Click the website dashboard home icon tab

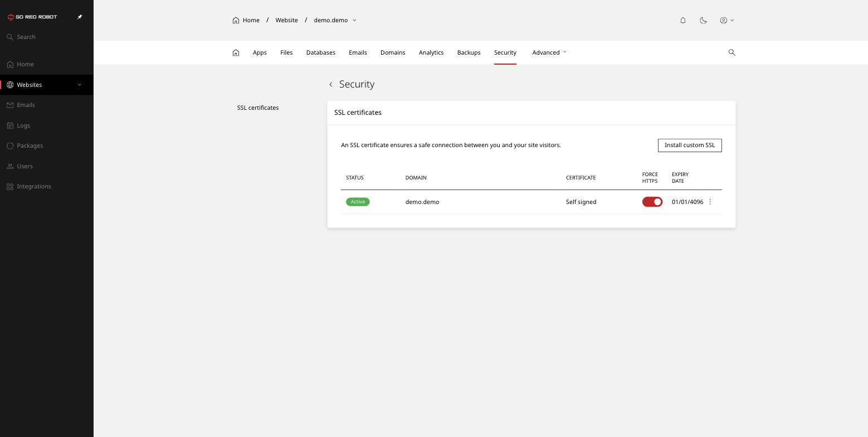point(236,52)
